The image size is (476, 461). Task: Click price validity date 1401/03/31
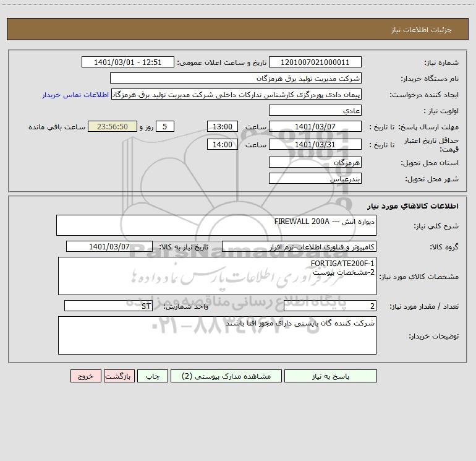click(315, 144)
